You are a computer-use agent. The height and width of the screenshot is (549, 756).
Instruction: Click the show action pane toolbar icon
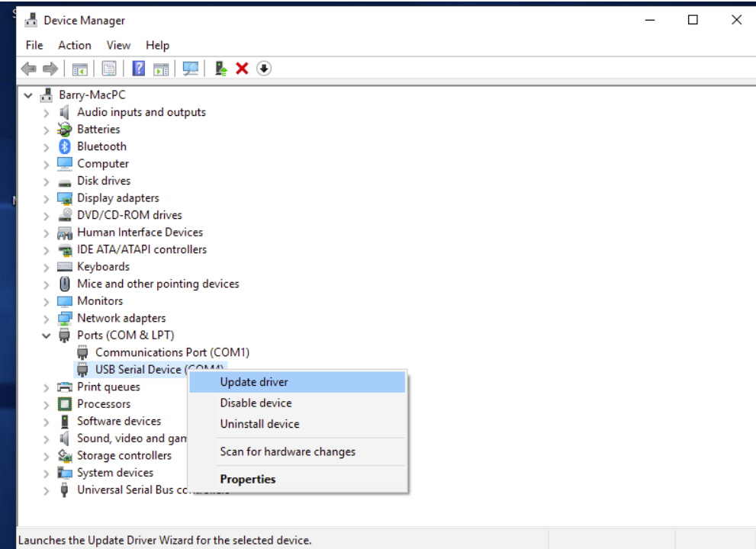tap(161, 69)
